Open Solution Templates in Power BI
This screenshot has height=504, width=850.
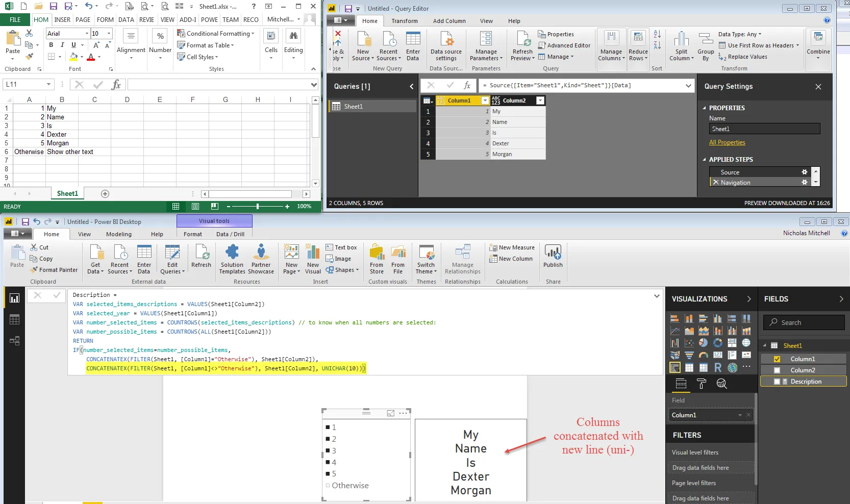pos(232,259)
